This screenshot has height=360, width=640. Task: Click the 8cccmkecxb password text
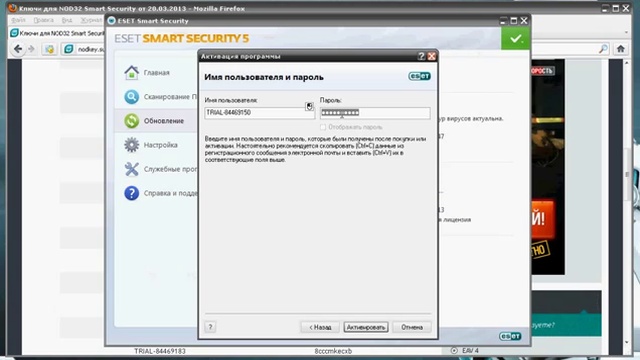(333, 351)
